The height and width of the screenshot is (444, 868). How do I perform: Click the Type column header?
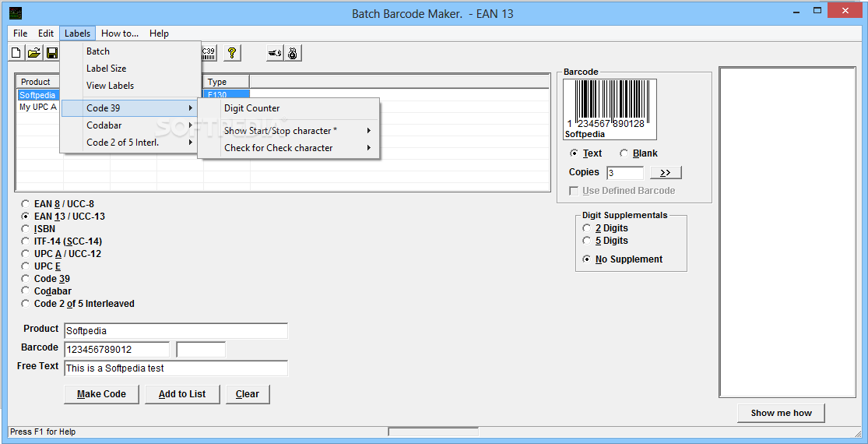point(227,82)
